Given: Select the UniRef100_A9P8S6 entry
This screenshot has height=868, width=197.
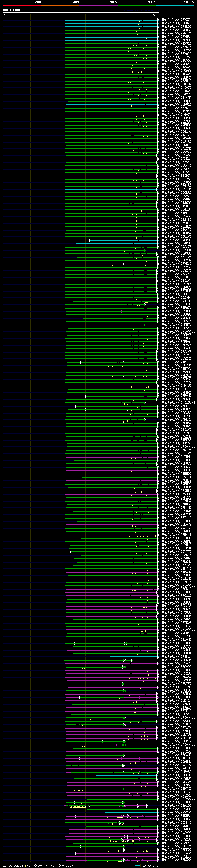Looking at the screenshot, I should [176, 30].
